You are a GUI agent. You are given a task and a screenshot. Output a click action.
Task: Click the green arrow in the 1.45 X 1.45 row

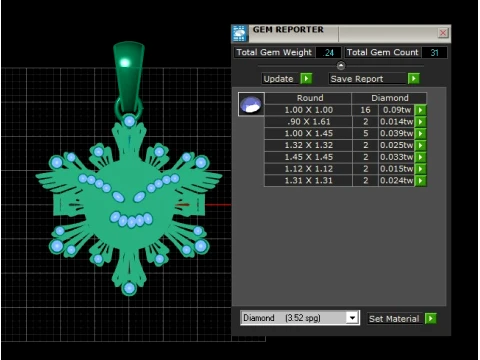tap(421, 157)
